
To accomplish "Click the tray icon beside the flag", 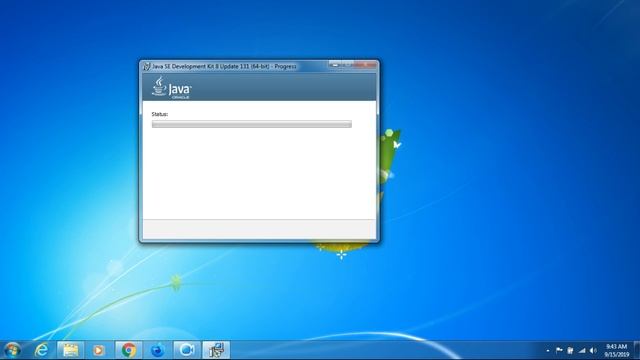I will pyautogui.click(x=570, y=350).
